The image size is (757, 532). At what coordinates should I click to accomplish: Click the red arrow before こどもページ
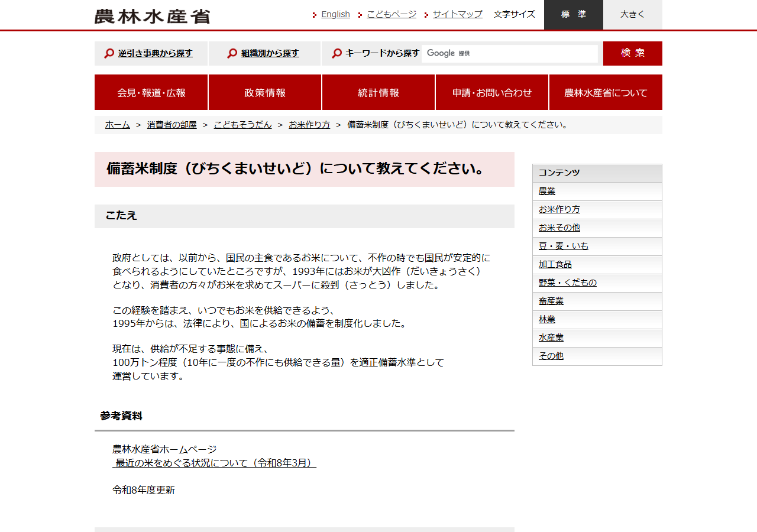pos(360,15)
